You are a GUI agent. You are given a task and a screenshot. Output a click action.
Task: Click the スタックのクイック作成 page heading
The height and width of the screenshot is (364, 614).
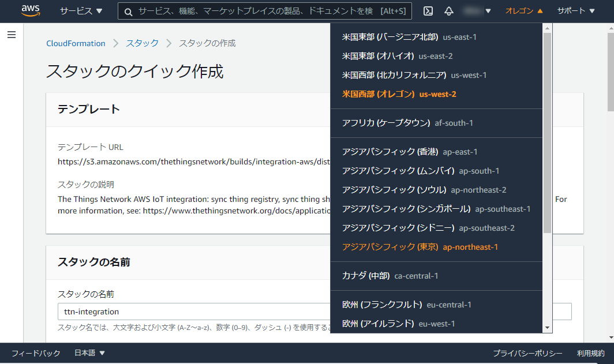(134, 72)
